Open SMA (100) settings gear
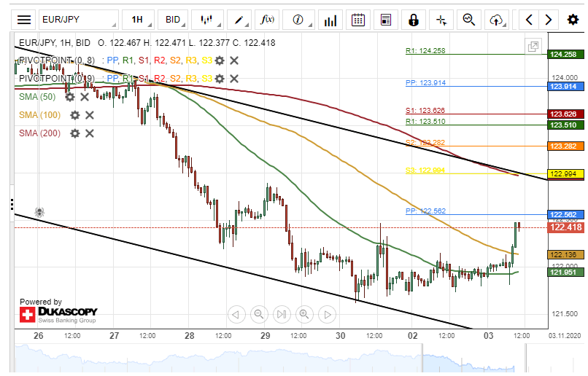The image size is (588, 376). coord(75,115)
